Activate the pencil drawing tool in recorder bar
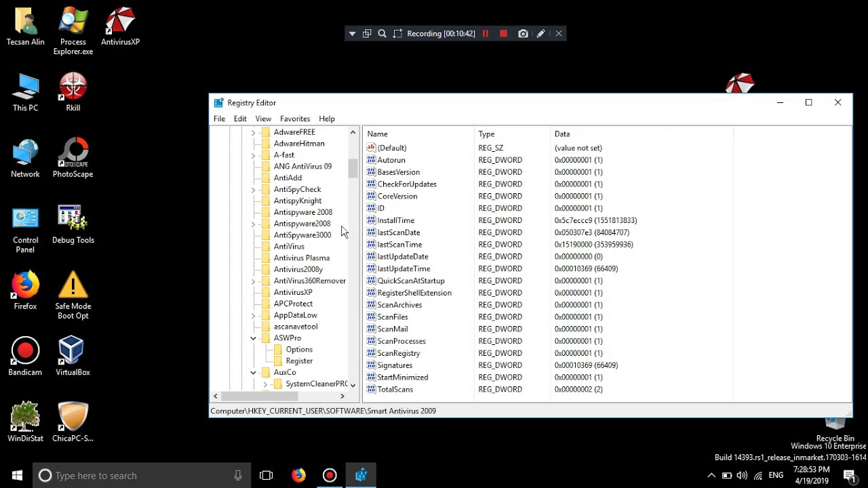868x488 pixels. [540, 33]
